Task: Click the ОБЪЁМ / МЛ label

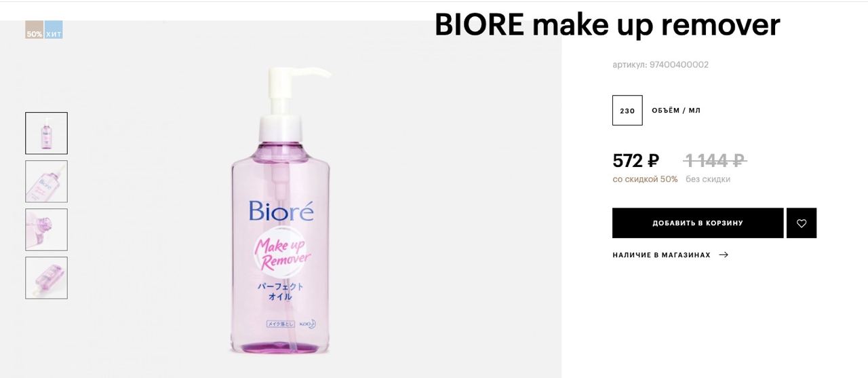Action: (676, 111)
